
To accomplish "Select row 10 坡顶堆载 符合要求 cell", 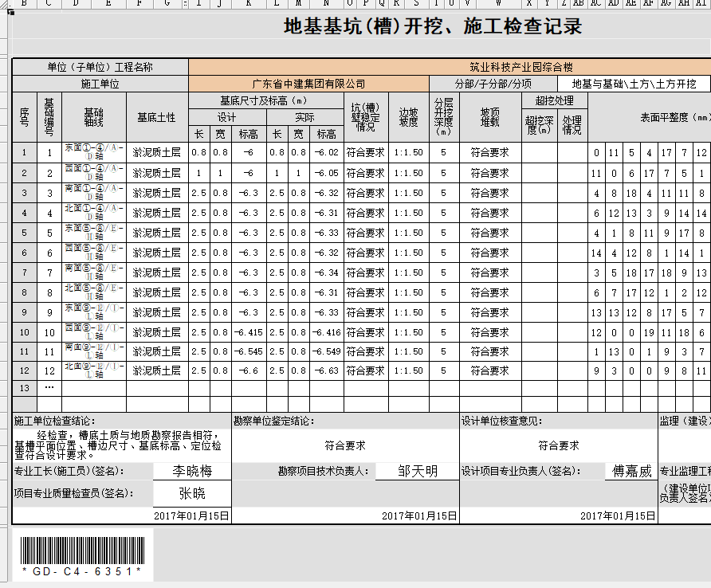I will coord(490,332).
